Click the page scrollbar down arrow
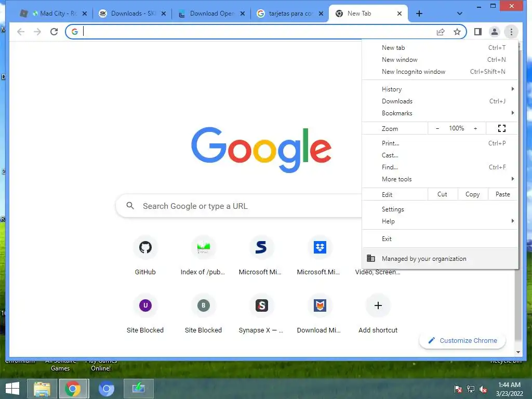The image size is (532, 399). 518,352
